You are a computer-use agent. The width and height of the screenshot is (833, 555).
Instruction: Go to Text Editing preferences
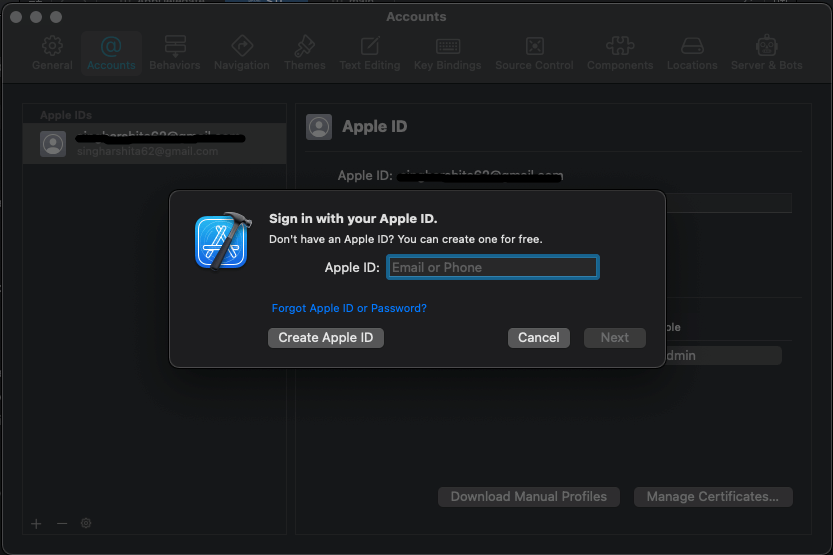[370, 53]
